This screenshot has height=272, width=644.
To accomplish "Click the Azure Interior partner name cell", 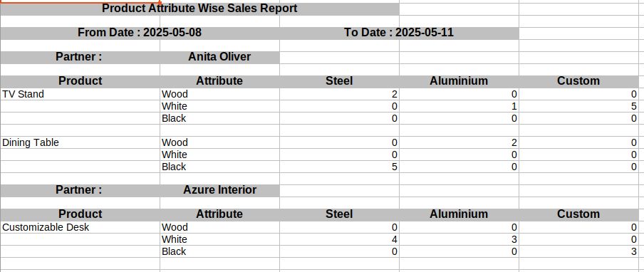I will (x=219, y=190).
